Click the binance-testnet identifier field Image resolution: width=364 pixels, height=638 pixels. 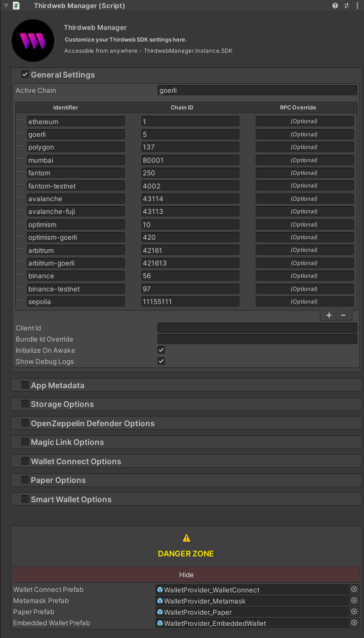pos(76,289)
